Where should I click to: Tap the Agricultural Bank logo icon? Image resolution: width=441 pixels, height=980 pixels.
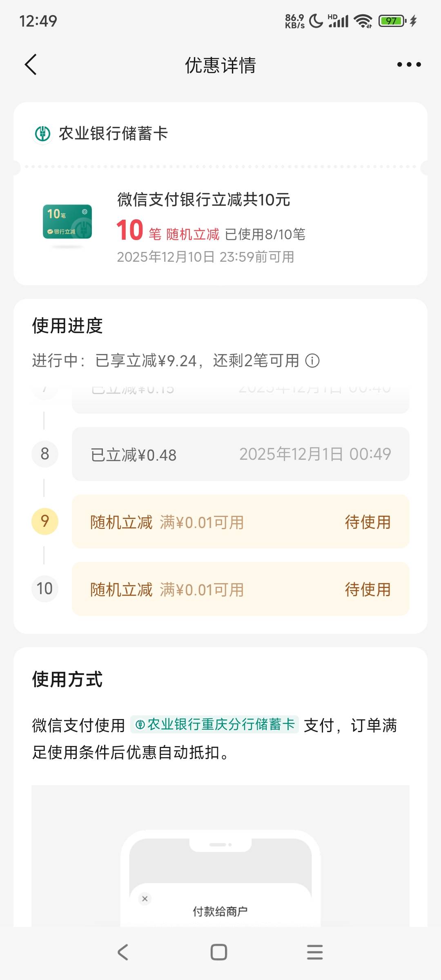(42, 134)
